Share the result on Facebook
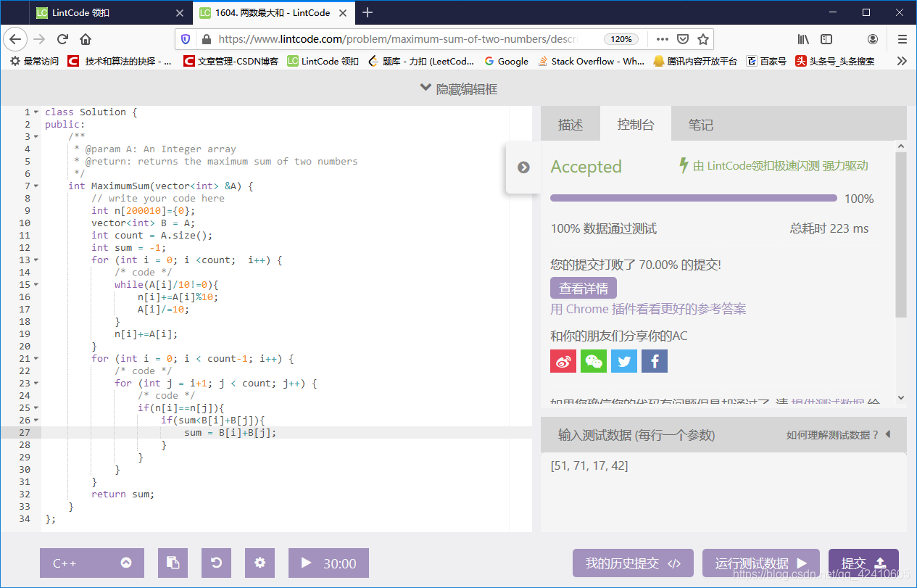 click(655, 360)
